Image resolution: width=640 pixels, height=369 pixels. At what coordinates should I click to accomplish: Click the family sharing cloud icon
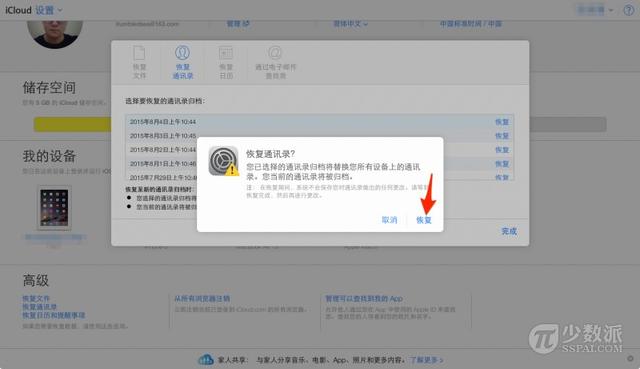click(206, 360)
